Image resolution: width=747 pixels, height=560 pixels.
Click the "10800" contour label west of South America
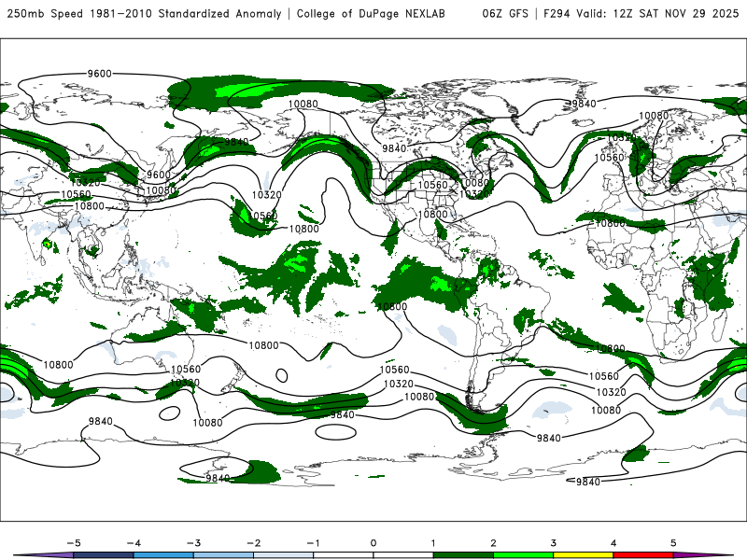[392, 307]
